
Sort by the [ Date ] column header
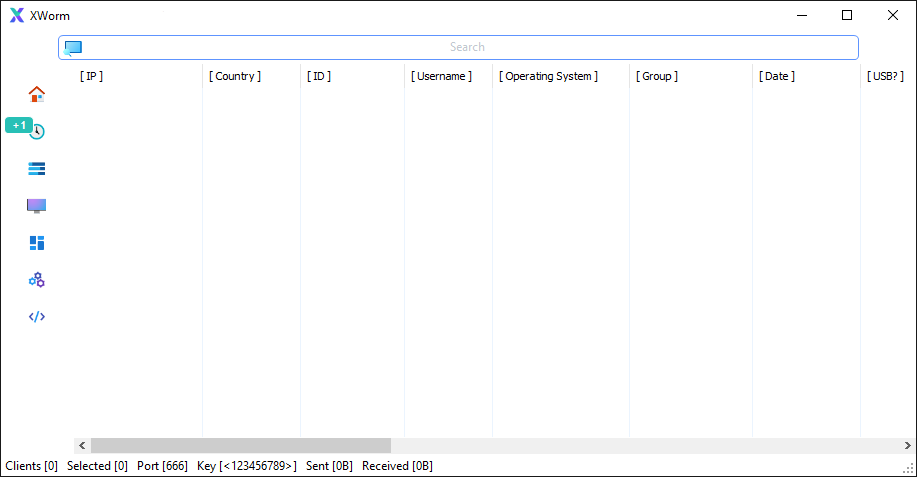point(777,76)
